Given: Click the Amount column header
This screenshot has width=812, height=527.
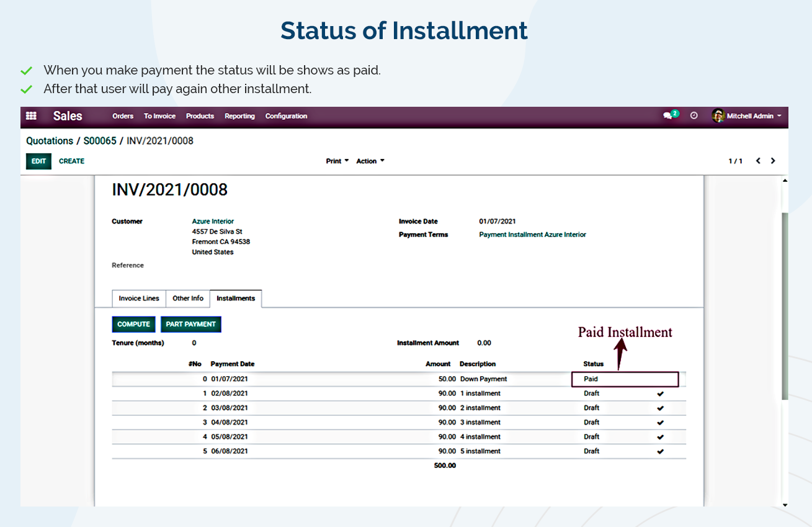Looking at the screenshot, I should coord(438,364).
